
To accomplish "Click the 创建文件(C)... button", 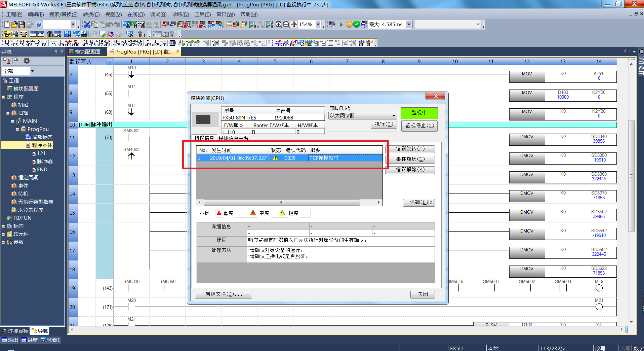I will [224, 294].
